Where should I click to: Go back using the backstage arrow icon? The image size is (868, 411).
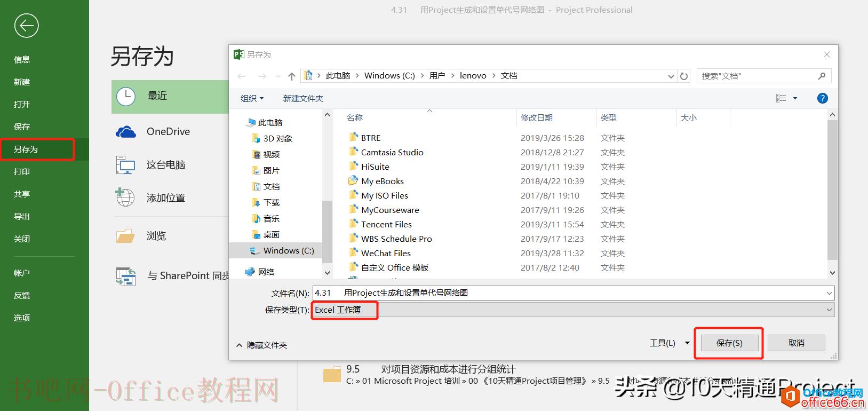tap(26, 26)
